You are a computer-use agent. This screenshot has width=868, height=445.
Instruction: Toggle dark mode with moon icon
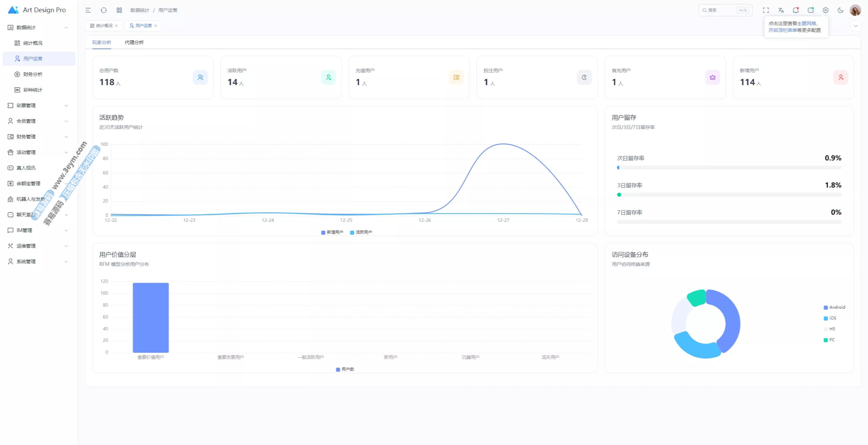(840, 10)
